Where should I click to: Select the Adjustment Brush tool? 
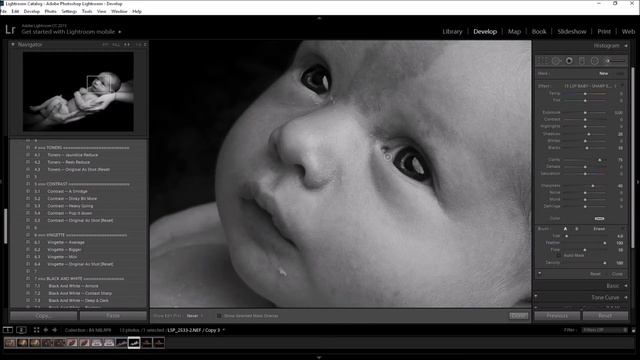[615, 61]
